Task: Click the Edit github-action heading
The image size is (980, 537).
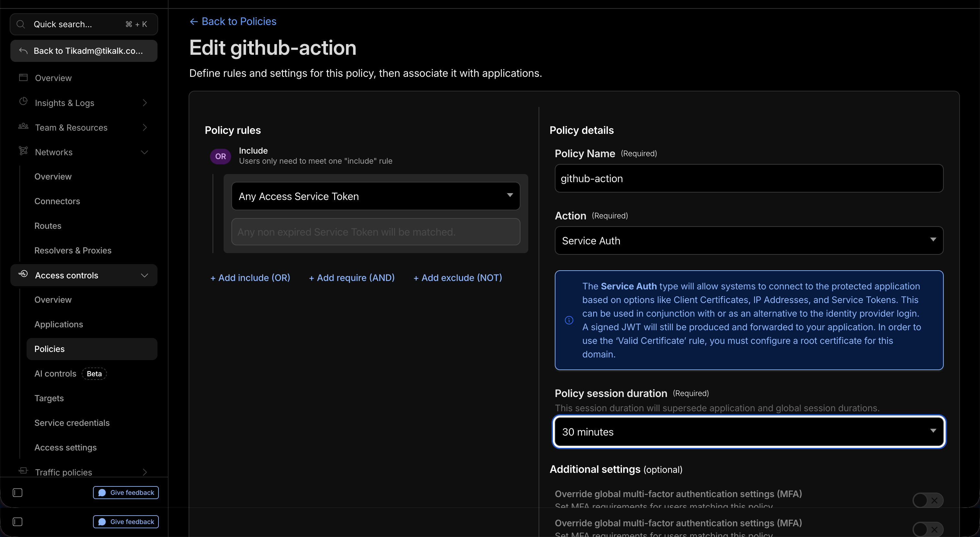Action: coord(273,48)
